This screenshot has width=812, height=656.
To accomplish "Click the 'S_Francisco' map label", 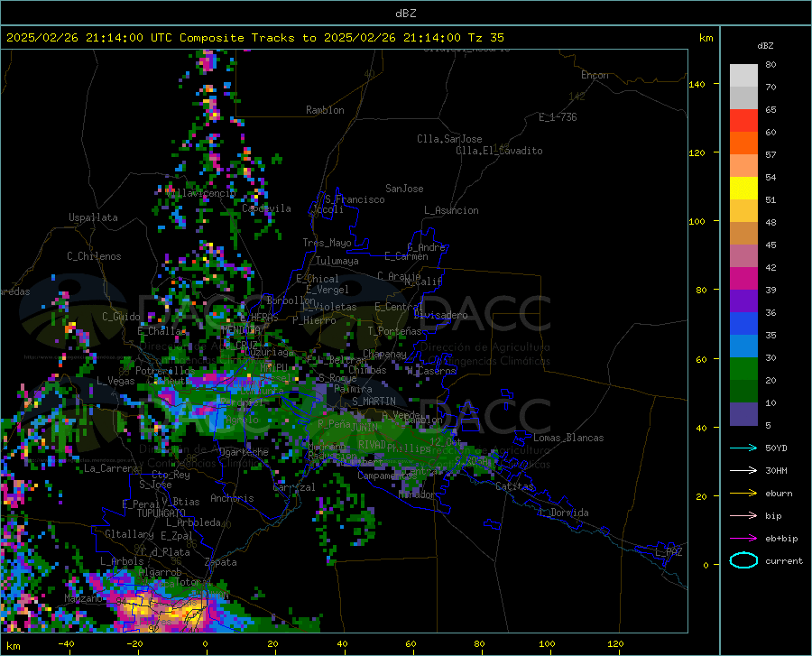I will tap(355, 199).
